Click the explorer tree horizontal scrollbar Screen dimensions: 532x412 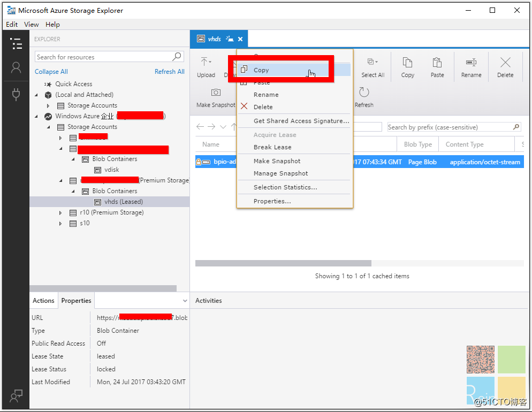coord(103,288)
